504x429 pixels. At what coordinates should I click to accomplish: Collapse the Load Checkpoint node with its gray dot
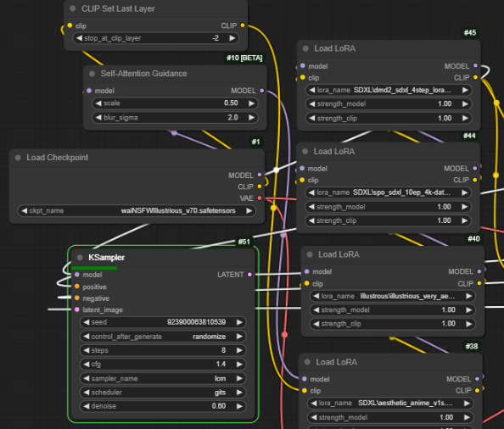18,158
